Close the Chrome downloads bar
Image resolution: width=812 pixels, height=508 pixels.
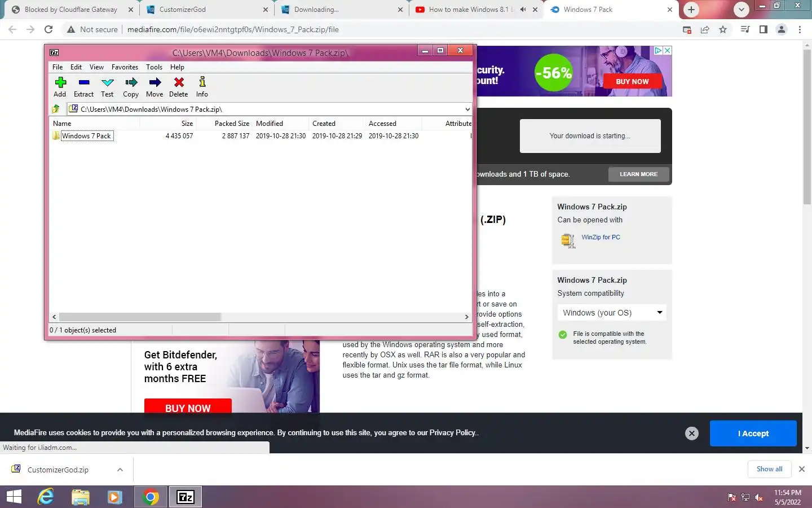(802, 469)
